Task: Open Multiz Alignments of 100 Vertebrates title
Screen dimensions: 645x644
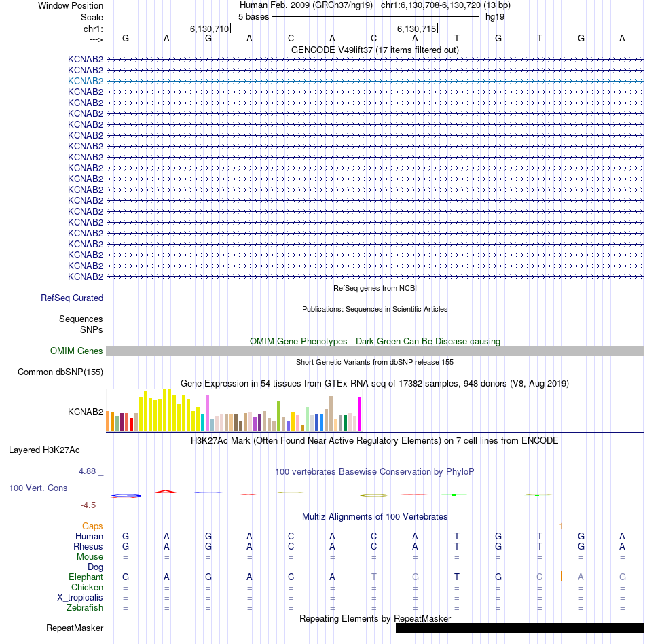Action: click(x=375, y=517)
